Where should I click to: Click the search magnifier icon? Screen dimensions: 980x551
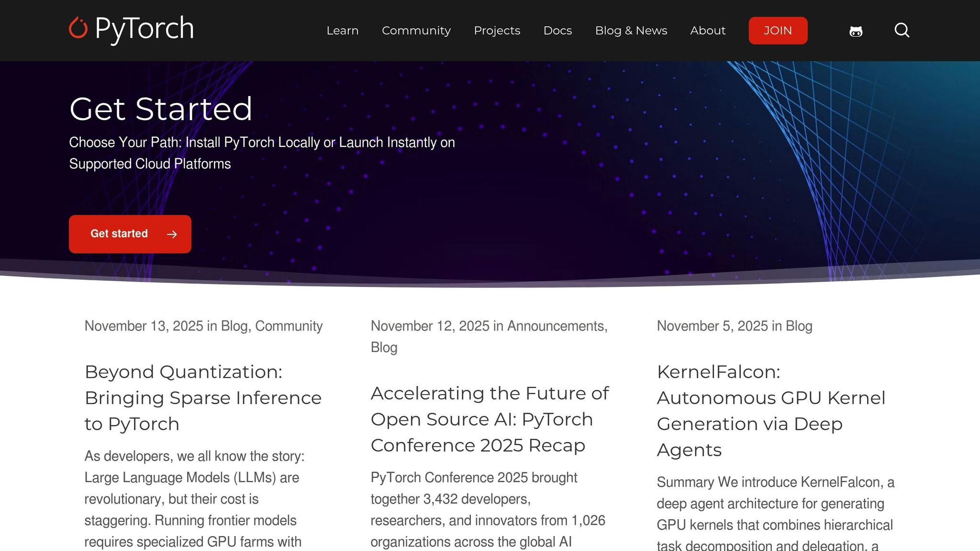(902, 31)
